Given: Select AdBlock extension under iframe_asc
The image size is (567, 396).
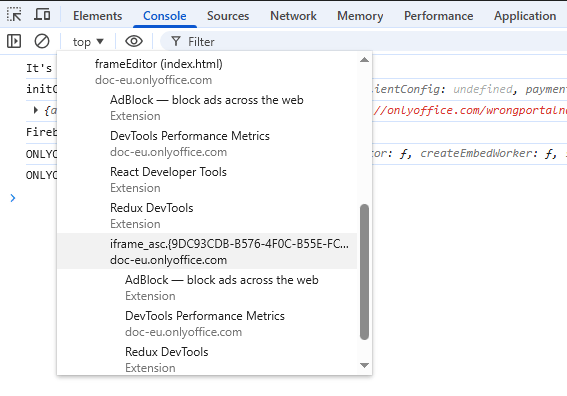Looking at the screenshot, I should point(207,288).
